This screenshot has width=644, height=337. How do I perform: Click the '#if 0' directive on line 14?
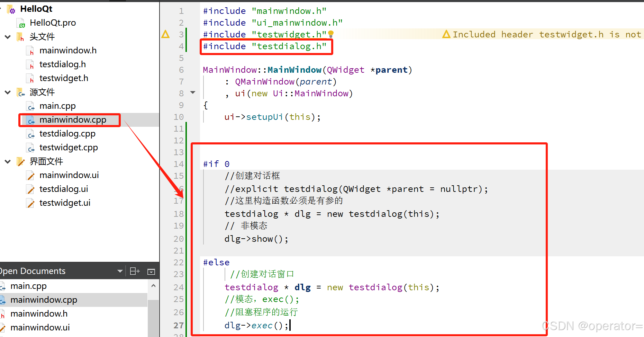(216, 164)
